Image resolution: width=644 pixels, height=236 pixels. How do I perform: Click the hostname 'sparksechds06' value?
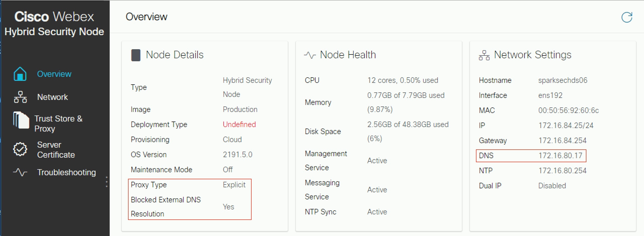click(x=563, y=80)
